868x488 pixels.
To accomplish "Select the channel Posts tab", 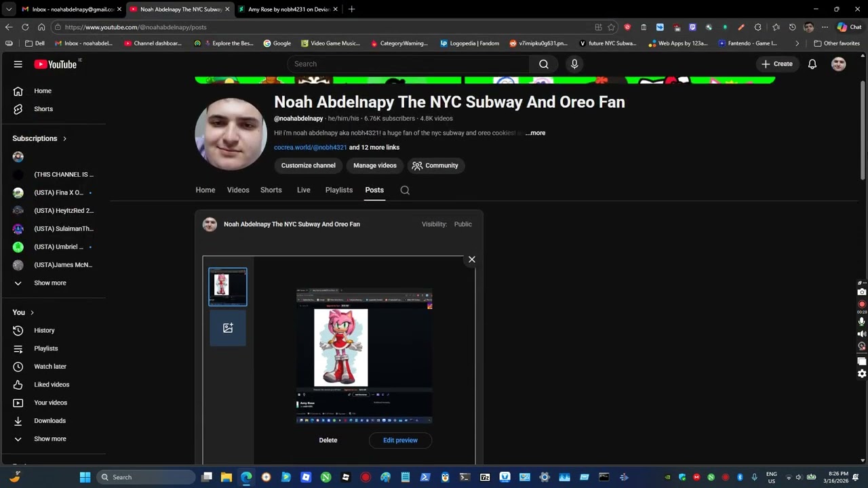I will pos(374,190).
